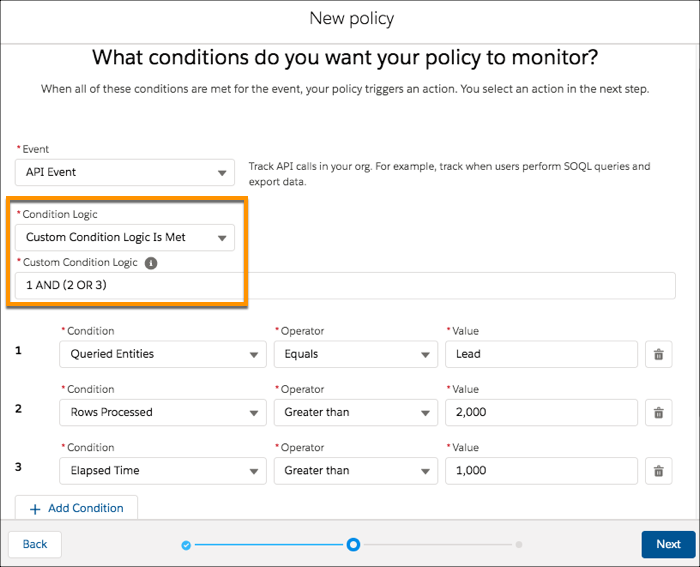The width and height of the screenshot is (700, 567).
Task: Open the Queried Entities condition dropdown
Action: point(163,354)
